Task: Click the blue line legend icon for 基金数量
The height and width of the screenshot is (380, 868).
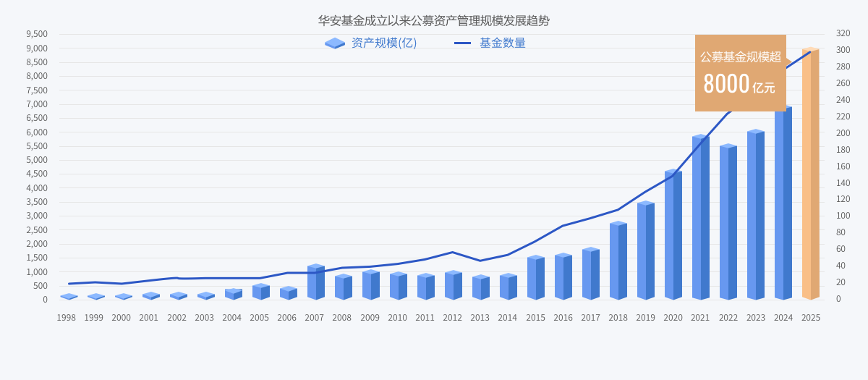Action: pyautogui.click(x=462, y=43)
